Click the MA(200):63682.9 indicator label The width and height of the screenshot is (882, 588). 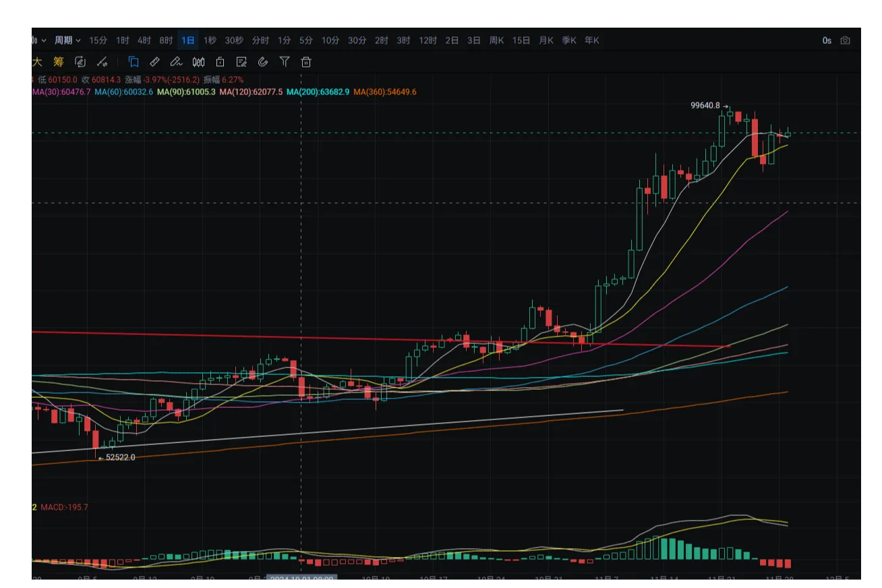[318, 92]
